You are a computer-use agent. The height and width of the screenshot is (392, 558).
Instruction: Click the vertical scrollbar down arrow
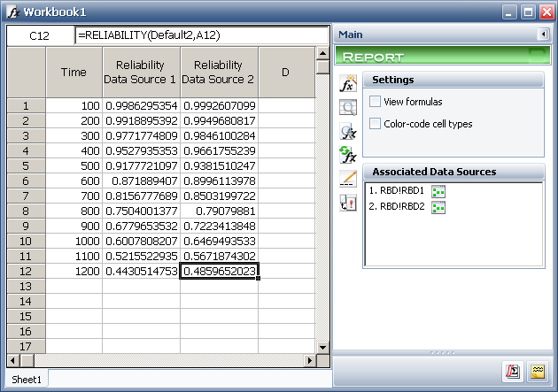[322, 347]
